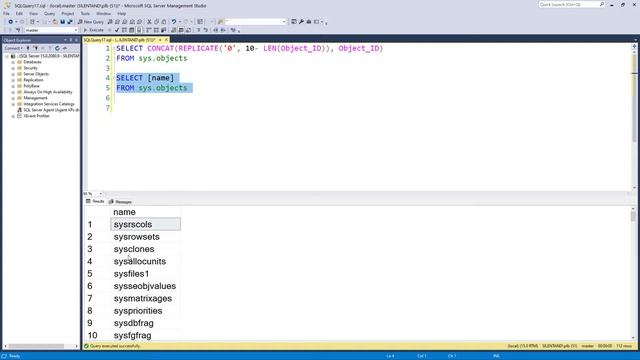This screenshot has height=360, width=640.
Task: Click the Refresh icon in Object Explorer
Action: pos(57,48)
